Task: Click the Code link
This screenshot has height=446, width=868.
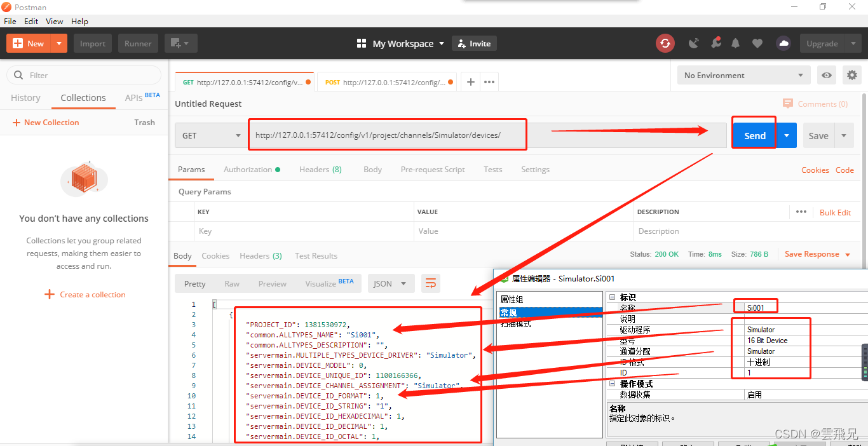Action: (844, 170)
